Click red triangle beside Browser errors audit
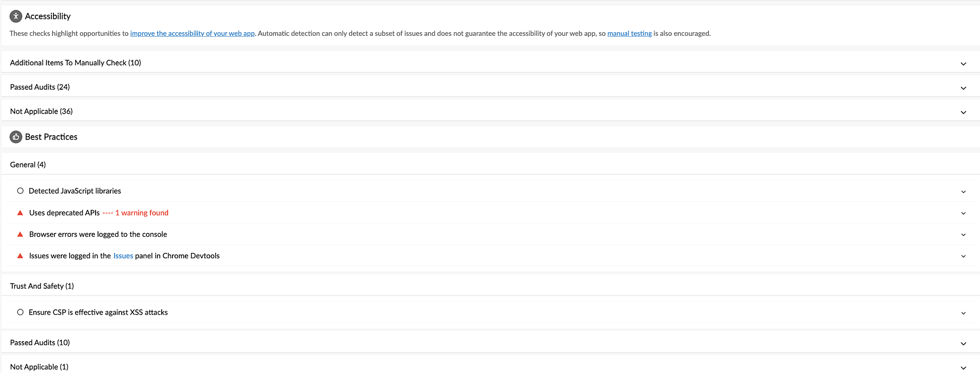Image resolution: width=980 pixels, height=373 pixels. coord(20,234)
